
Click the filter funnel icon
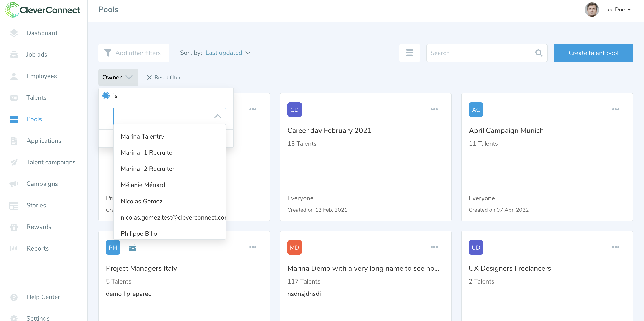coord(107,53)
